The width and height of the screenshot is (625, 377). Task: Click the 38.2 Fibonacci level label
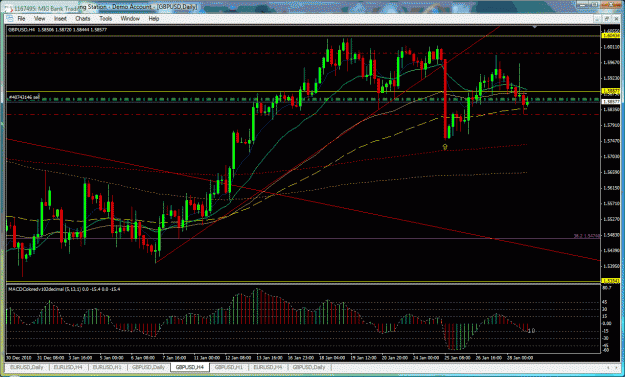point(587,236)
